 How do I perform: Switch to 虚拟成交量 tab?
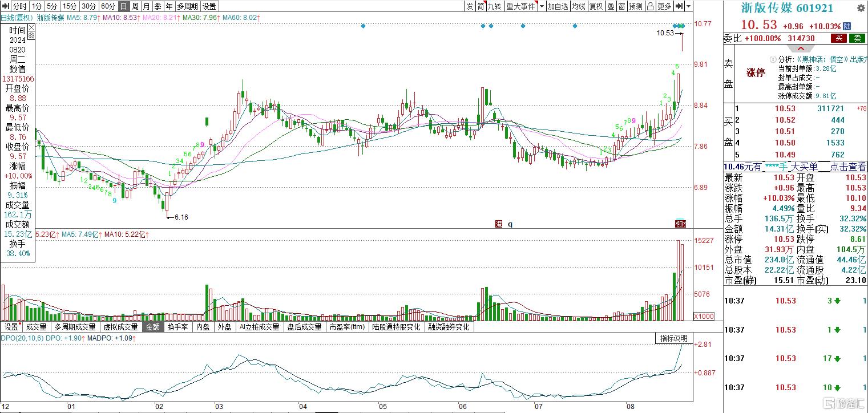[120, 327]
